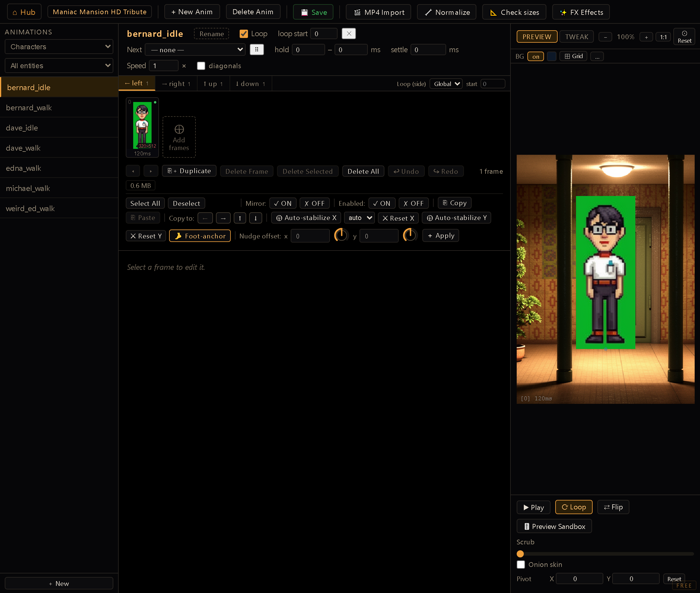Screen dimensions: 700x593
Task: Run the Normalize tool
Action: pyautogui.click(x=446, y=12)
